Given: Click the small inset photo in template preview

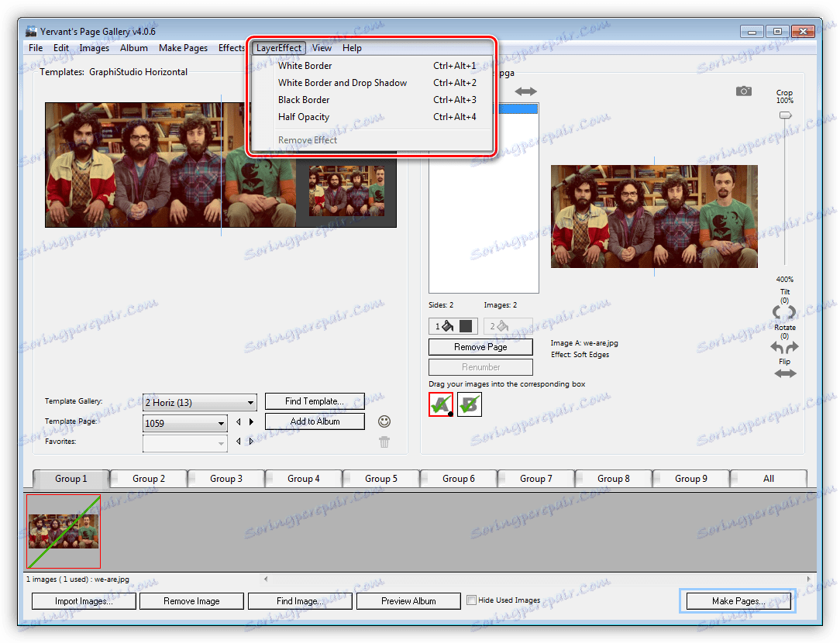Looking at the screenshot, I should click(346, 191).
